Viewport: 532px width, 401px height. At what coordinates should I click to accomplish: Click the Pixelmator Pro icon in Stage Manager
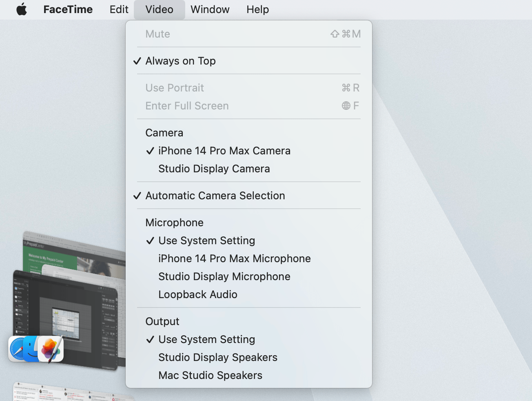[51, 349]
